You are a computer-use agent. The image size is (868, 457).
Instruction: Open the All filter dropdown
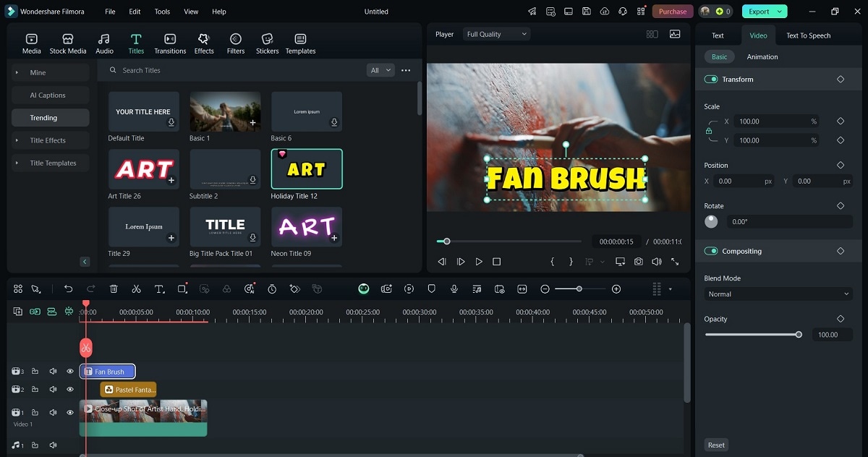click(380, 70)
